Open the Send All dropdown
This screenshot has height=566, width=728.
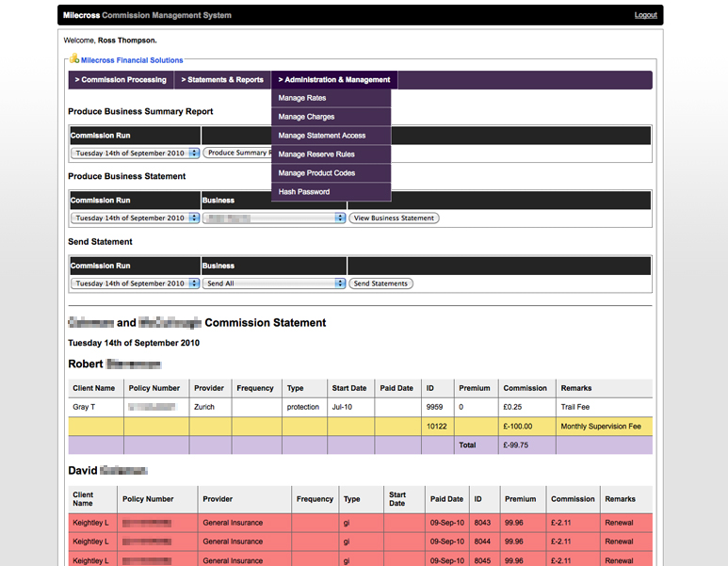274,283
